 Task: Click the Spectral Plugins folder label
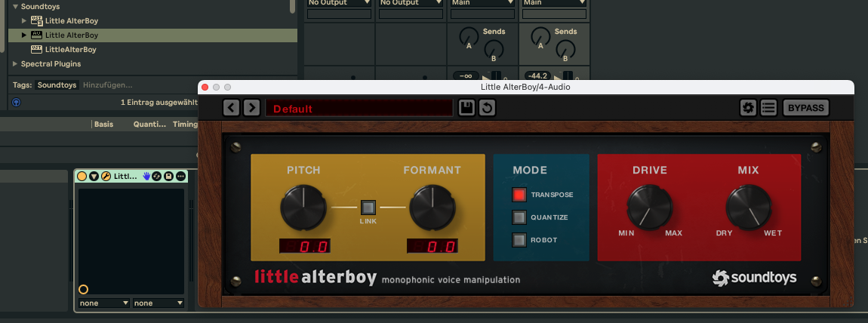[x=51, y=64]
